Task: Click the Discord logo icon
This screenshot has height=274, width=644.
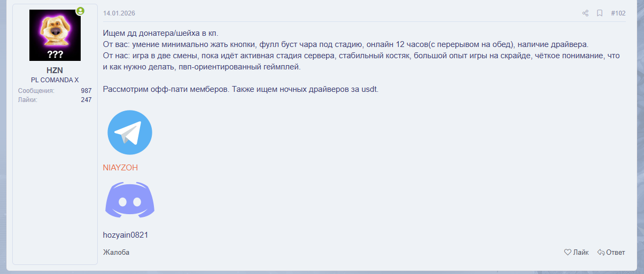Action: tap(130, 200)
